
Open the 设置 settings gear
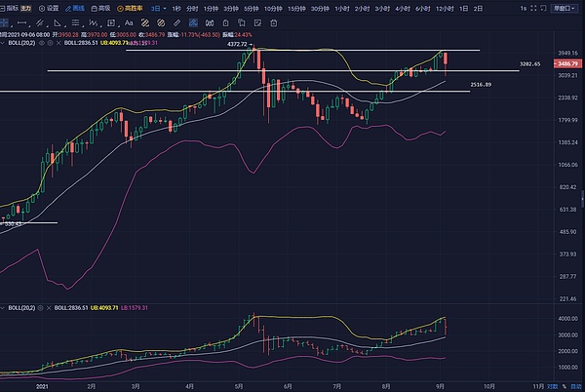click(51, 8)
